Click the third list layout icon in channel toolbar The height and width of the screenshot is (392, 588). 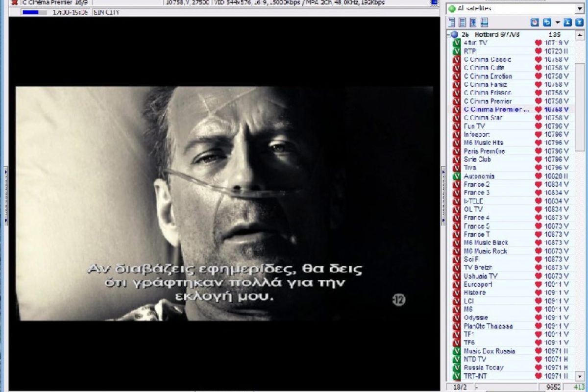point(473,23)
